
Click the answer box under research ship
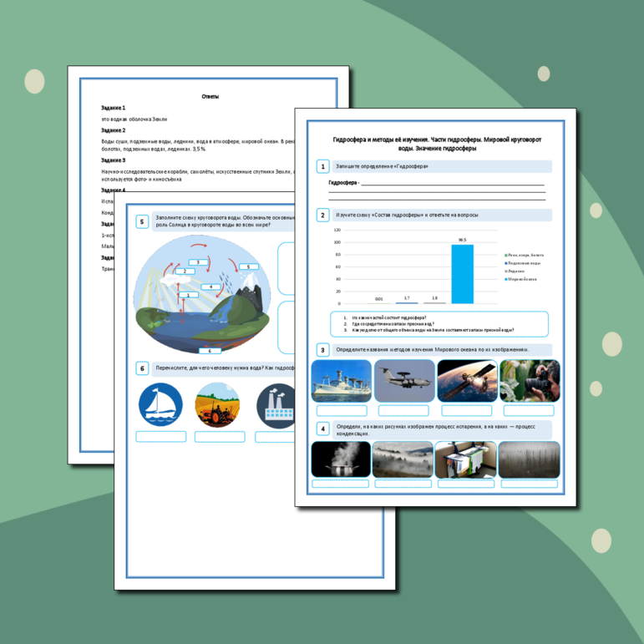pos(341,411)
